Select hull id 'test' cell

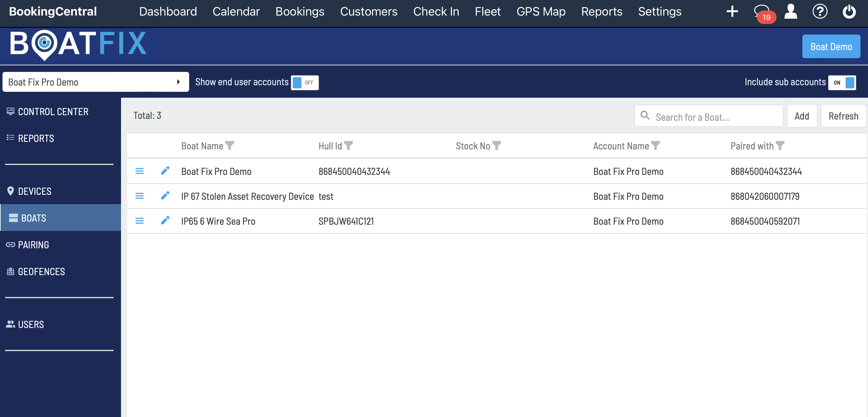tap(326, 196)
